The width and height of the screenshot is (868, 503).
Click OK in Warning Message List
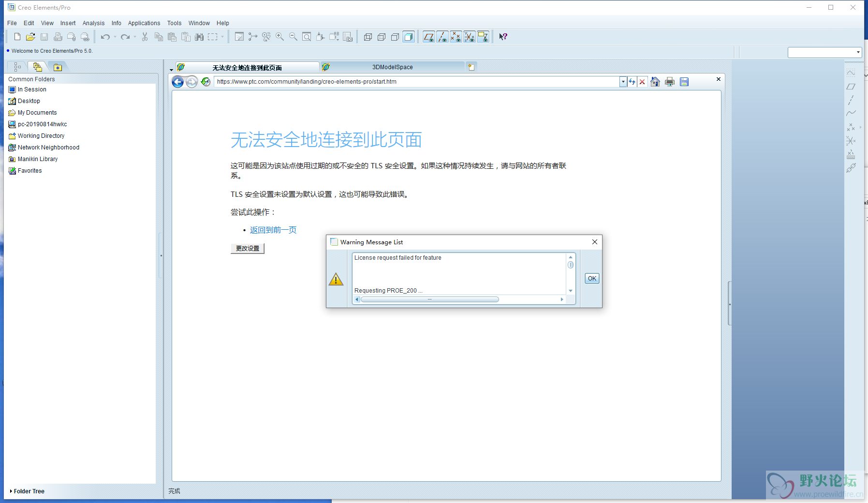coord(592,279)
